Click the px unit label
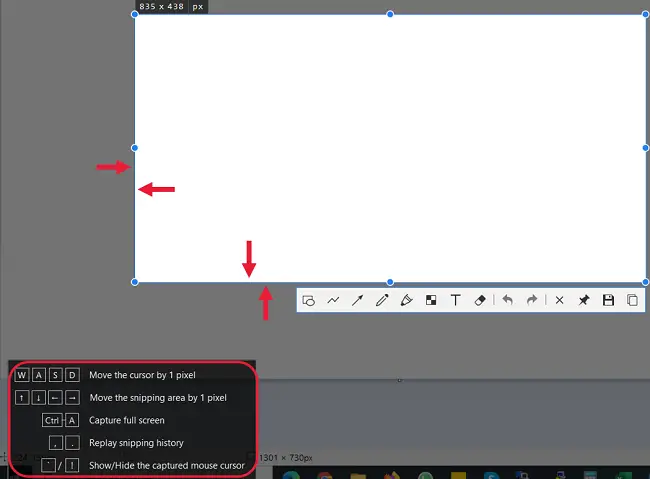 (x=198, y=7)
